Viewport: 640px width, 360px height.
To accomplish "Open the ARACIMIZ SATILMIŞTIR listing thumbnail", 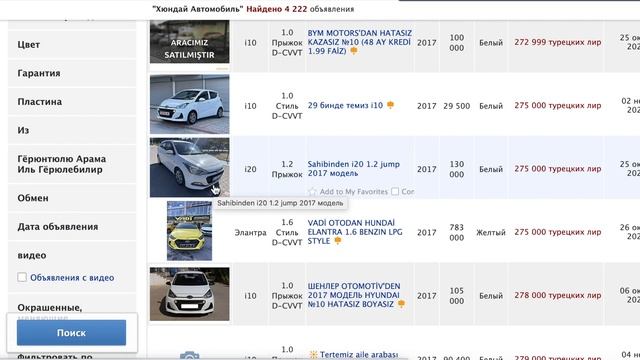I will [189, 42].
